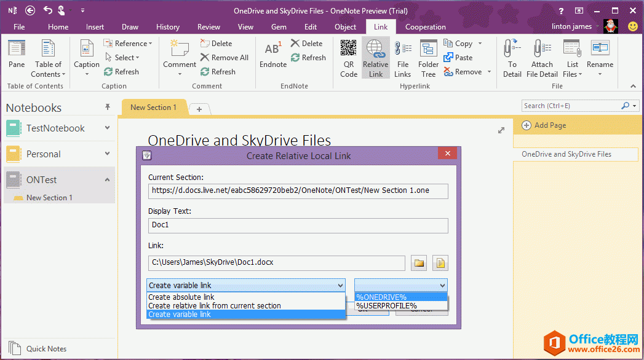Click the Display Text input field
Screen dimensions: 644x360
[298, 225]
